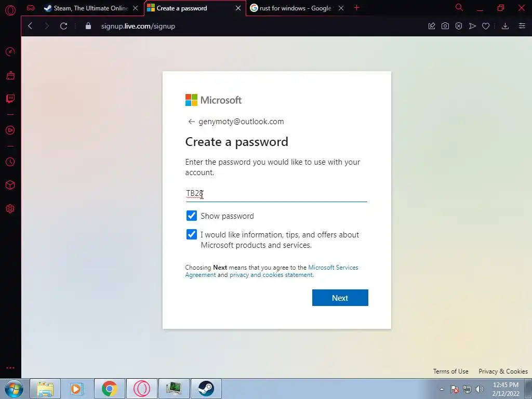Click the Microsoft logo

[214, 100]
